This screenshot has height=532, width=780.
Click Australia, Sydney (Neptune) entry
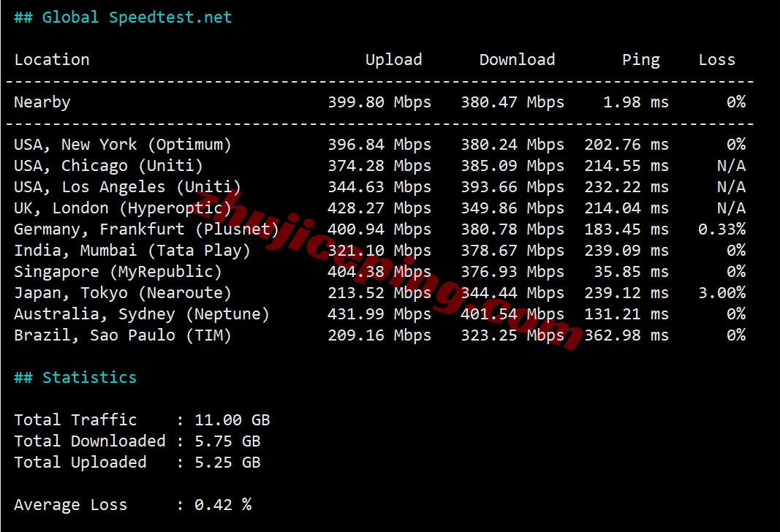click(x=142, y=314)
